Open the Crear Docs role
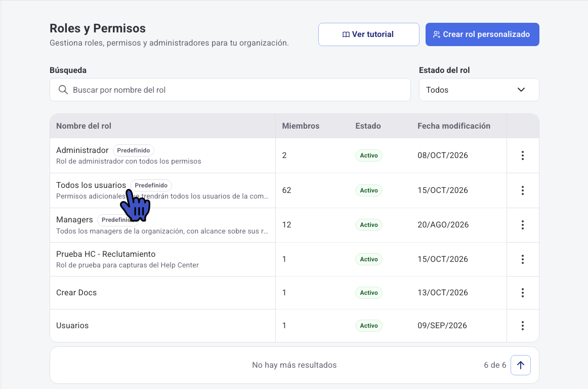Image resolution: width=588 pixels, height=389 pixels. (76, 293)
